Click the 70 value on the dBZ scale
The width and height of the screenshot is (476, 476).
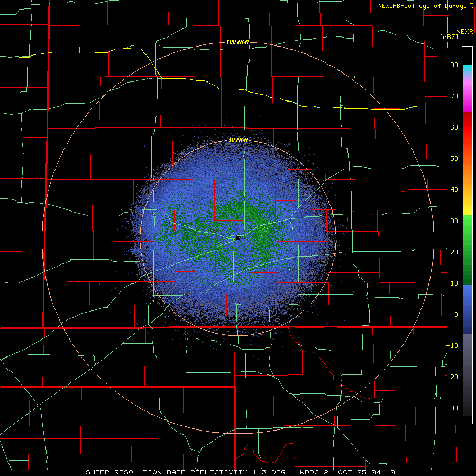tap(454, 96)
